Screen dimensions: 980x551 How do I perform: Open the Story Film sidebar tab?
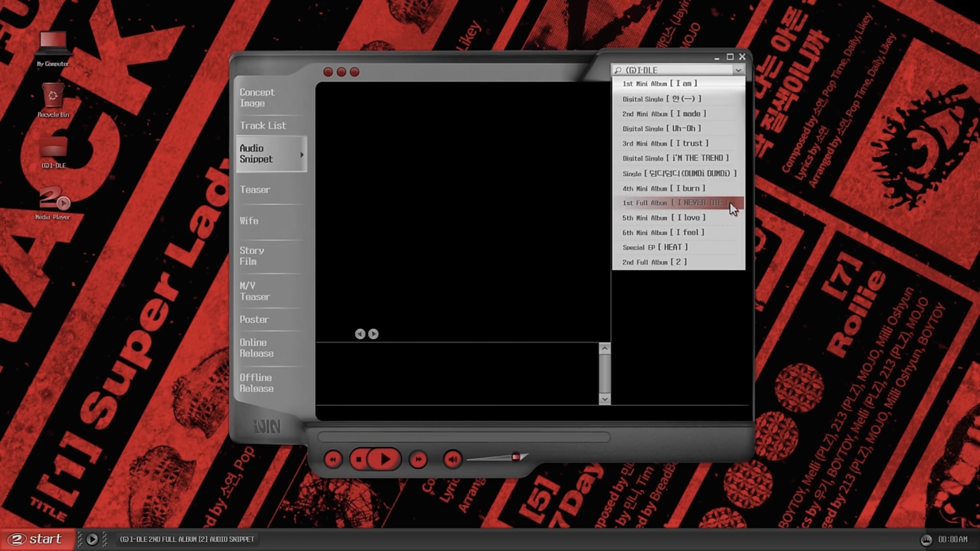coord(271,256)
